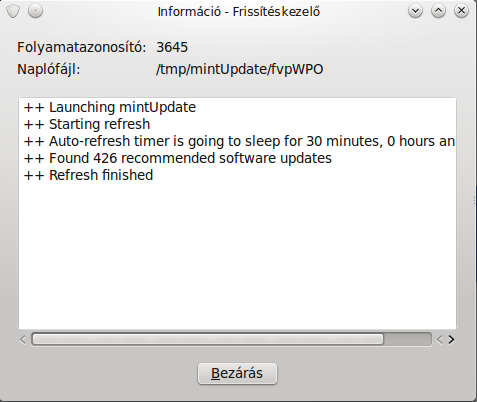This screenshot has height=402, width=477.
Task: Click the Auto-refresh timer log line
Action: [x=239, y=141]
